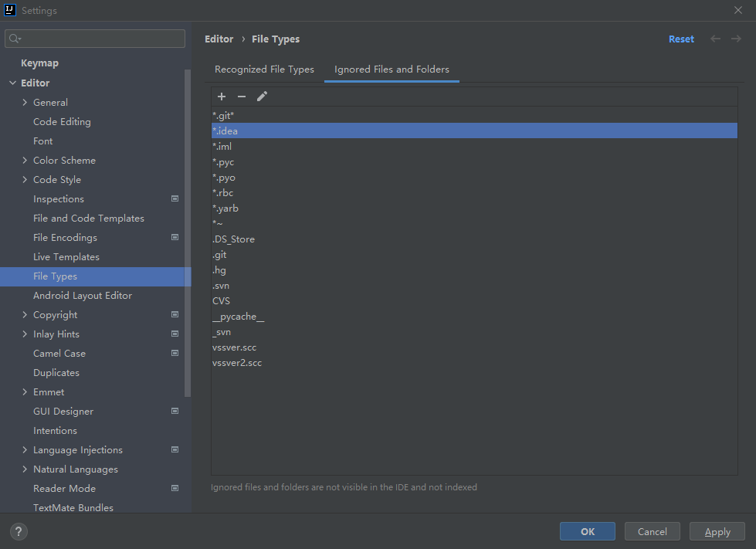The height and width of the screenshot is (549, 756).
Task: Switch to Recognized File Types tab
Action: [x=264, y=69]
